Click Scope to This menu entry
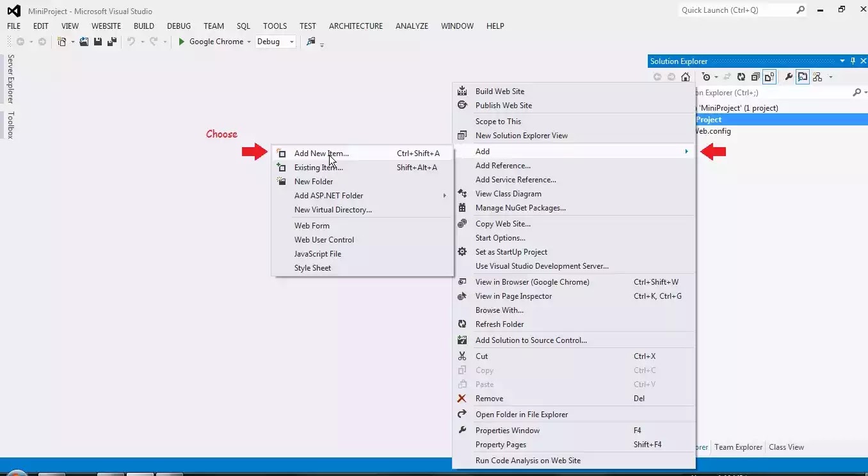 [574, 122]
